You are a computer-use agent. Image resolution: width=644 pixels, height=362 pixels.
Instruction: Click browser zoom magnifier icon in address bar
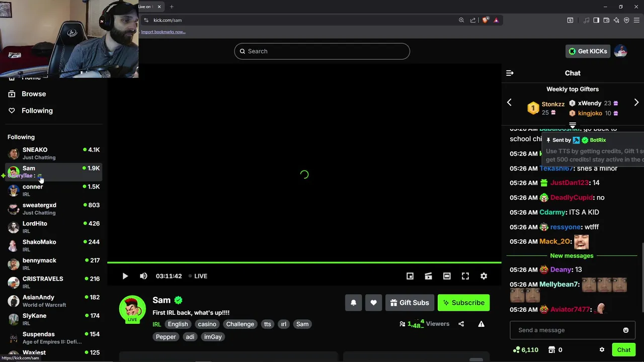[x=461, y=20]
